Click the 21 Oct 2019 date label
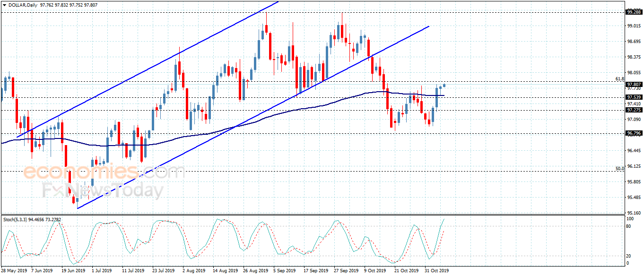This screenshot has height=276, width=644. [x=406, y=271]
